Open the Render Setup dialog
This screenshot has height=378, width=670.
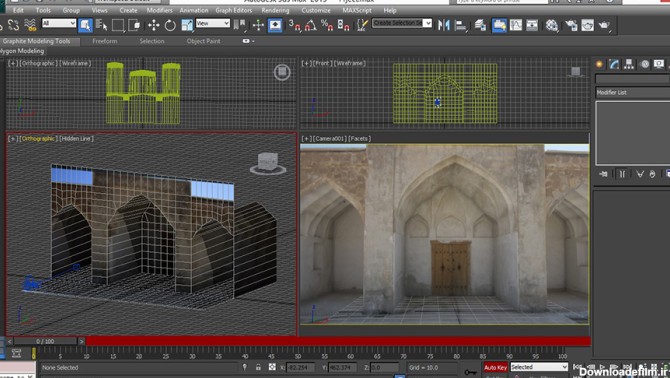point(571,25)
